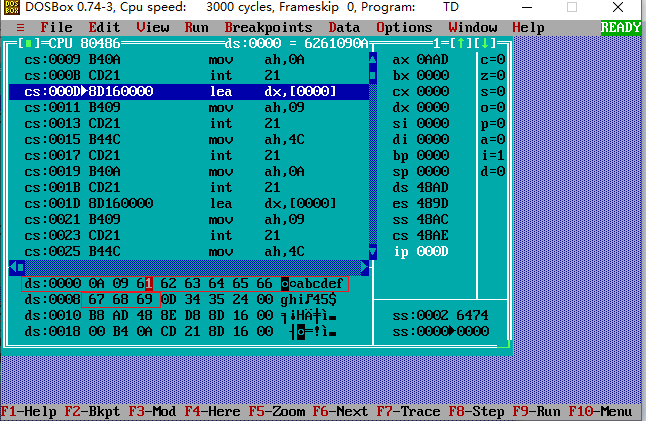Select instruction line cs:001B int 21
This screenshot has width=646, height=421.
click(189, 187)
